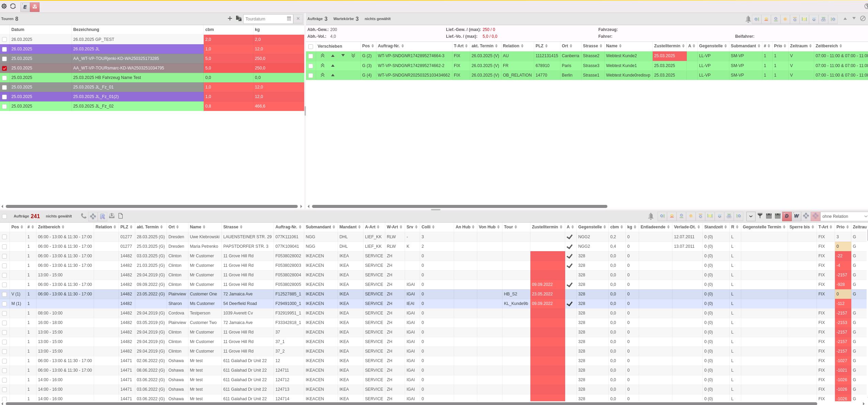Uncheck the AA_WT-VP-TOURsmarc tour checkbox

point(4,68)
